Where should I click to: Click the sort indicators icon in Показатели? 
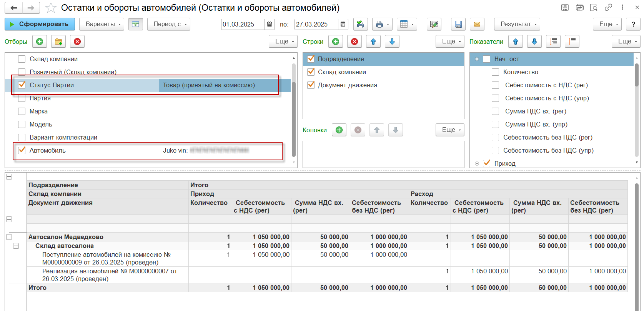click(553, 42)
